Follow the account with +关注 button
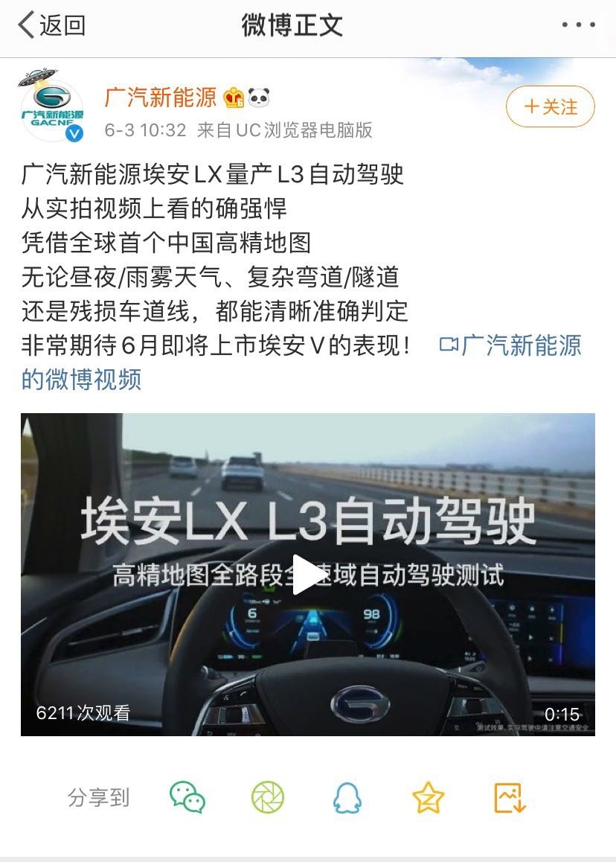This screenshot has height=862, width=616. (550, 106)
